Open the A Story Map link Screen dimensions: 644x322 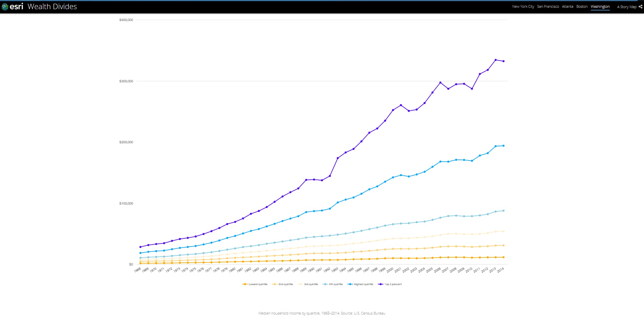(x=626, y=7)
